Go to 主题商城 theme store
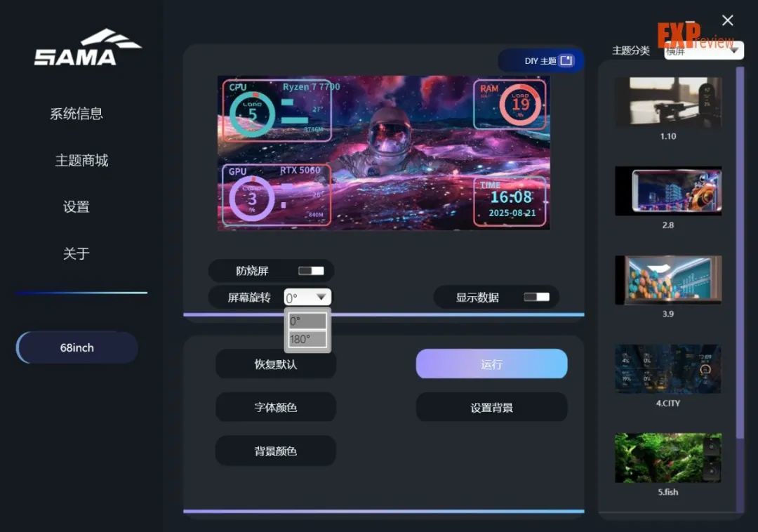758x532 pixels. (x=81, y=160)
